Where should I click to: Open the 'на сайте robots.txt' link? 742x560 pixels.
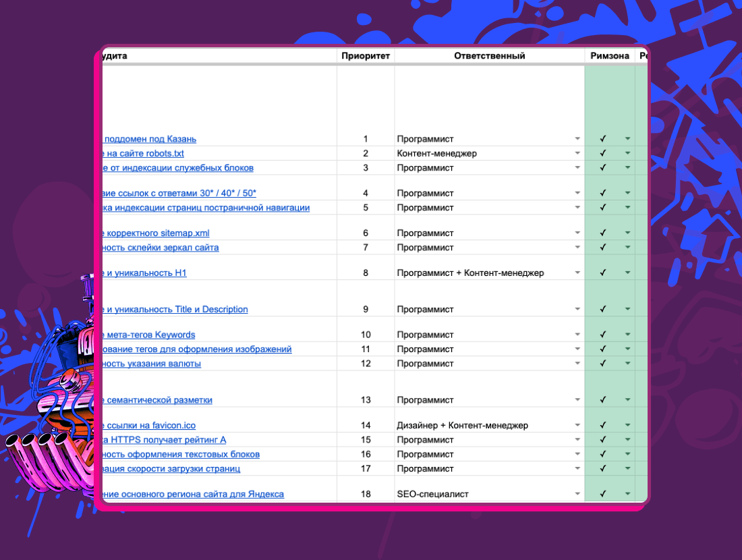(x=144, y=153)
